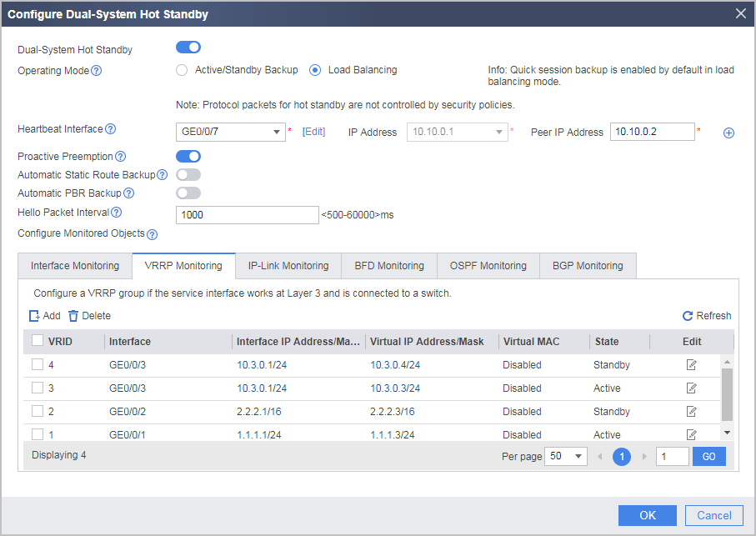Add another heartbeat interface with plus icon
Viewport: 756px width, 536px height.
[x=728, y=133]
